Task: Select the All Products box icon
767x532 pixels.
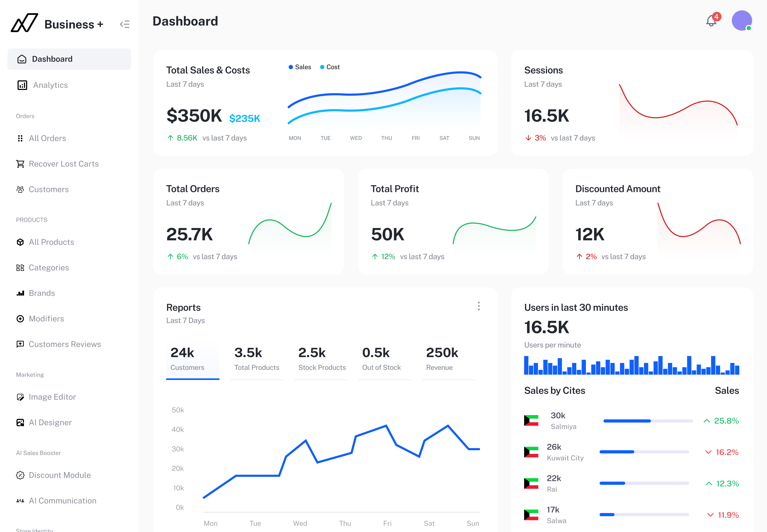Action: coord(20,242)
